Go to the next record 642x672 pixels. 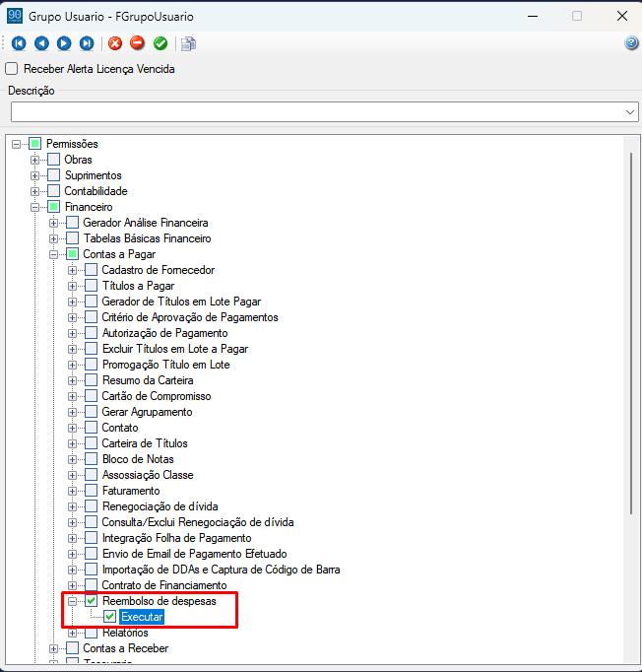pyautogui.click(x=64, y=43)
